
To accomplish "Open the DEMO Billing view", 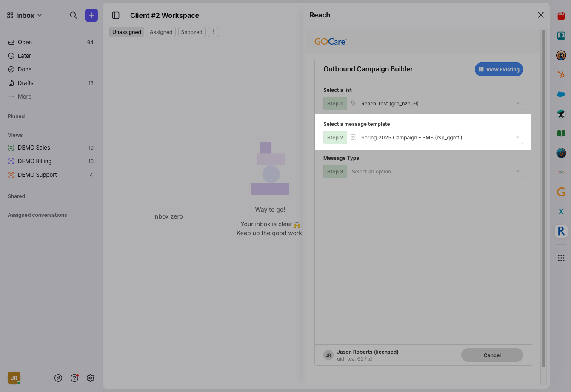I will pyautogui.click(x=34, y=162).
